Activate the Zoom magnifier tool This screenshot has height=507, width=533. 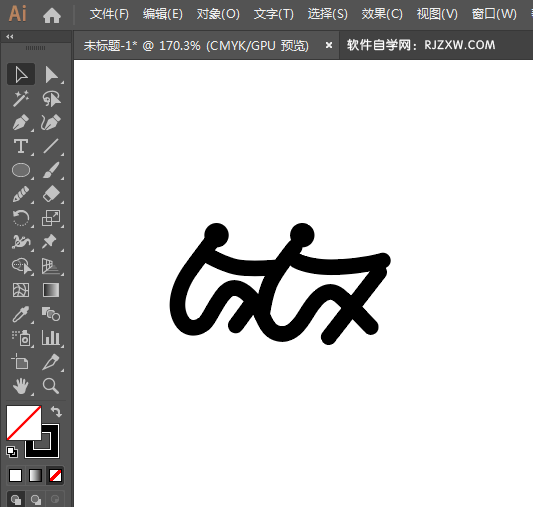[51, 386]
